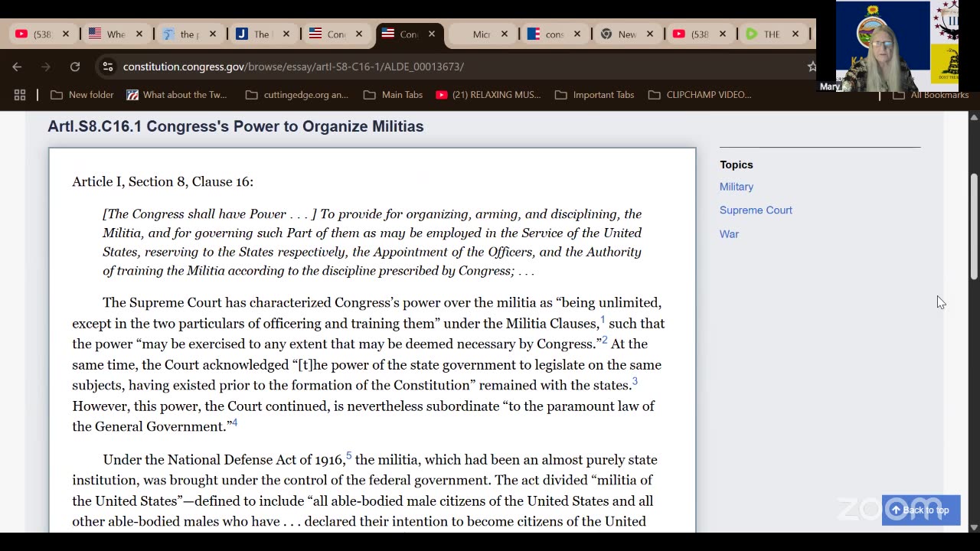Bookmark this page with the star icon
Screen dimensions: 980x551
(x=812, y=67)
